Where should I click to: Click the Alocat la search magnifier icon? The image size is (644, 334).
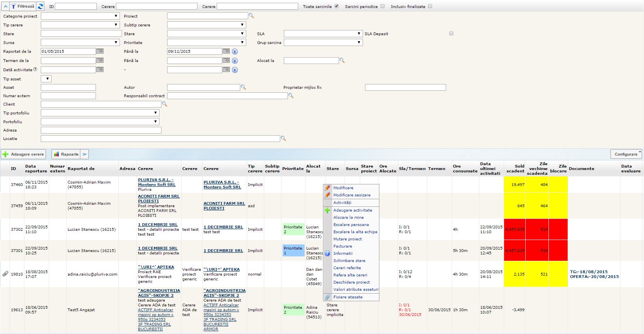tap(342, 60)
